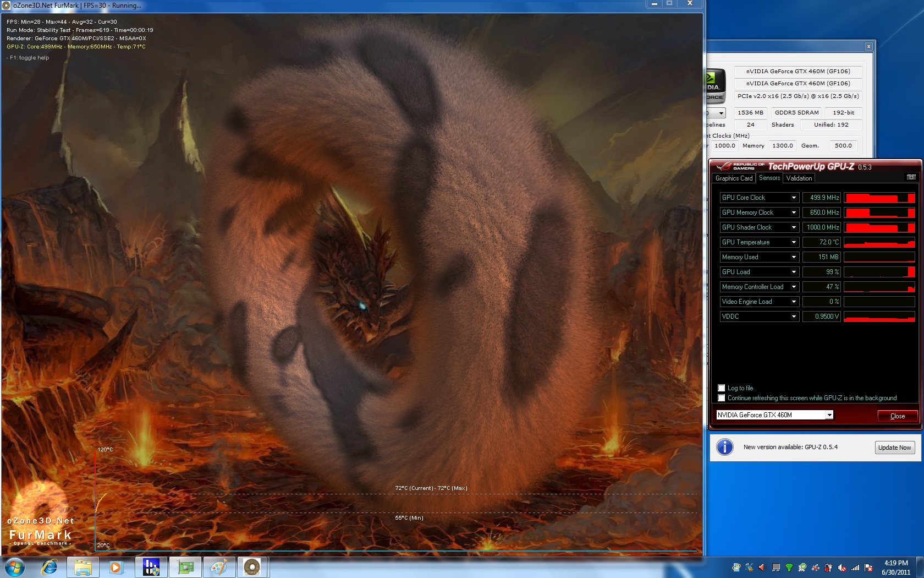The width and height of the screenshot is (924, 578).
Task: Open the Video Engine Load sensor dropdown
Action: point(794,301)
